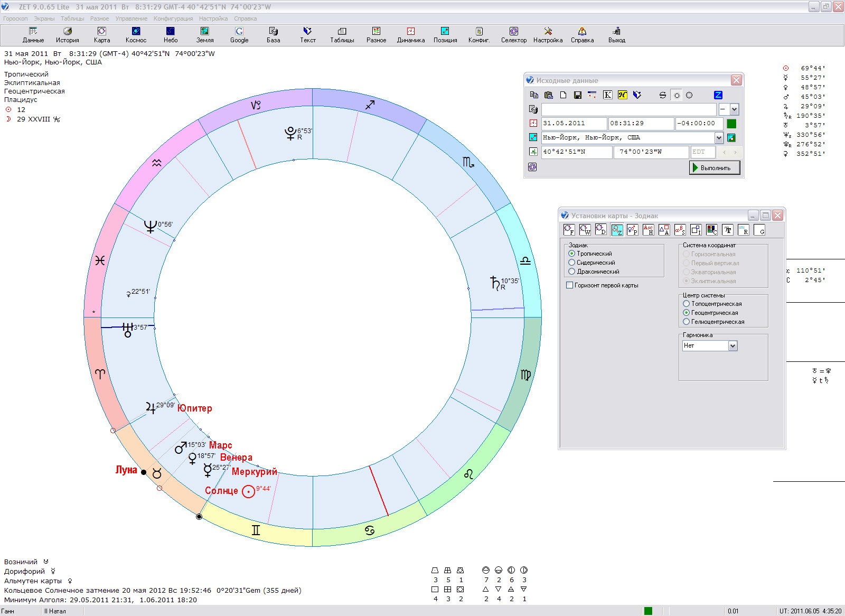The width and height of the screenshot is (845, 616).
Task: Expand the dropdown beside the empty name field
Action: pos(734,109)
